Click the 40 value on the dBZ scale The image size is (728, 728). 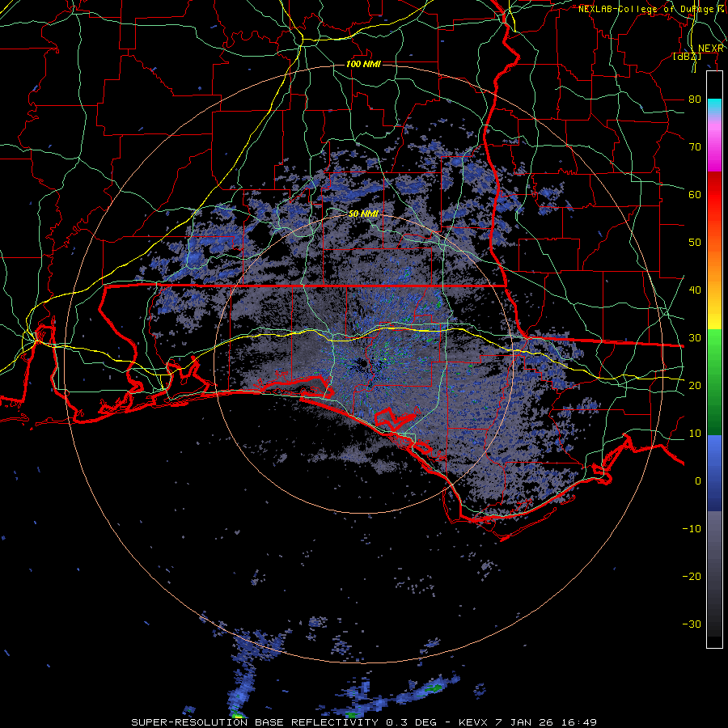point(695,290)
